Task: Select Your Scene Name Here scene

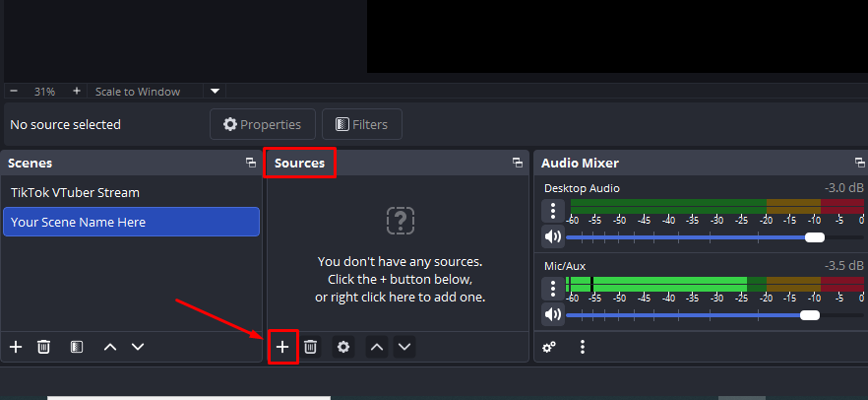Action: click(x=131, y=222)
